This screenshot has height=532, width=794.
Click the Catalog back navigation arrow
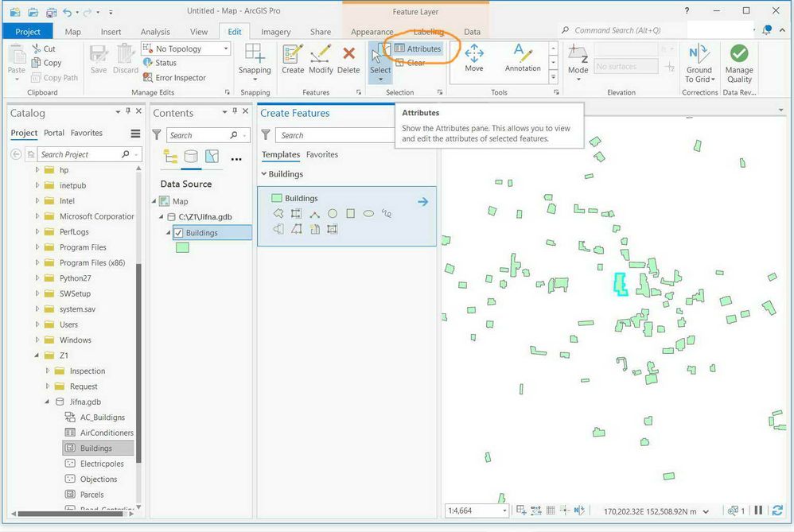16,154
